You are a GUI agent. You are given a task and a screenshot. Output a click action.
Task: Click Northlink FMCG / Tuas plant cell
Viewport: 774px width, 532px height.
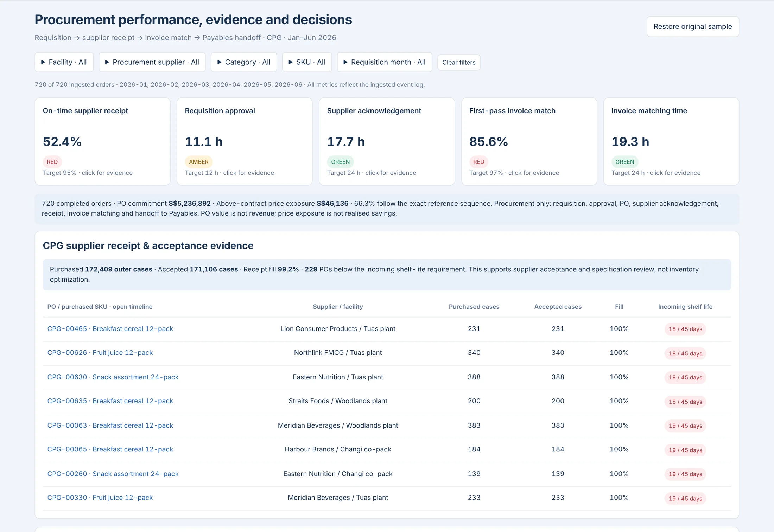click(338, 353)
